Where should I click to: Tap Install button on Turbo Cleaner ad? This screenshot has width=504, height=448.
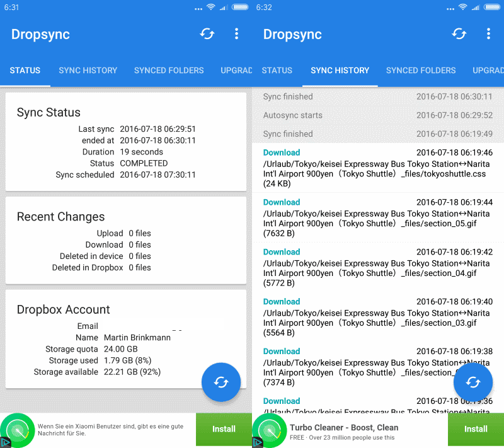click(x=476, y=429)
